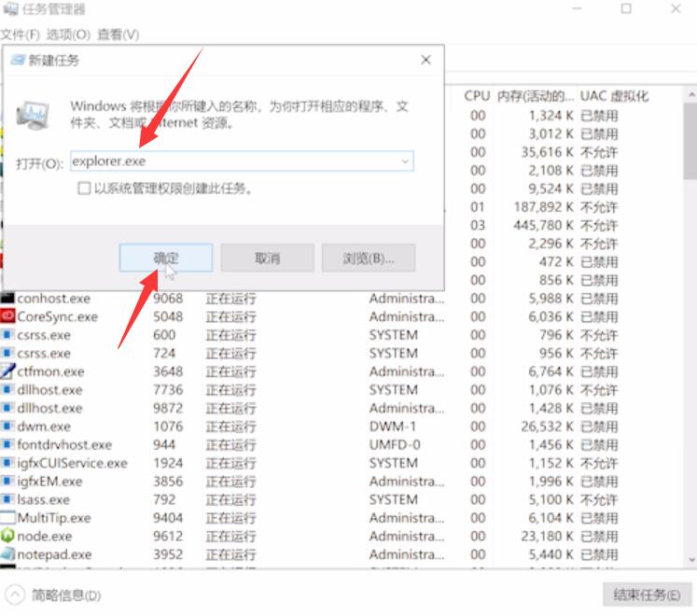The height and width of the screenshot is (616, 697).
Task: Click the MultiTip.exe process icon
Action: [7, 518]
